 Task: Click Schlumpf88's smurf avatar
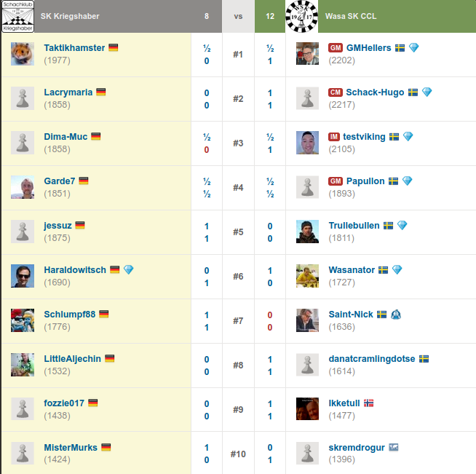coord(23,320)
